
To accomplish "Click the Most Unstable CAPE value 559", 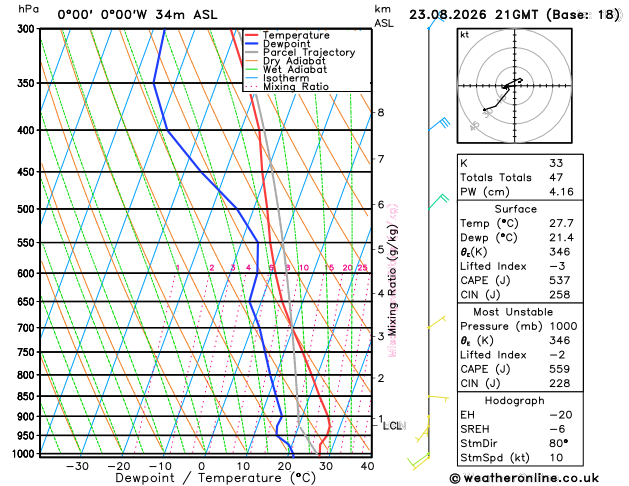I will 560,369.
